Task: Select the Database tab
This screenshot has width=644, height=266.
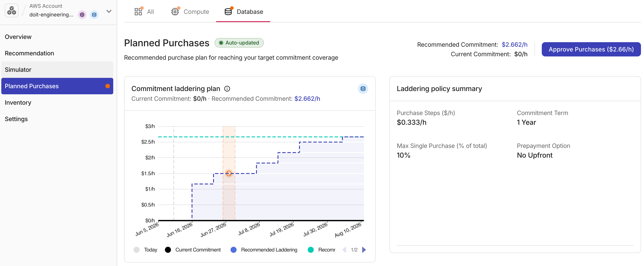Action: (243, 12)
